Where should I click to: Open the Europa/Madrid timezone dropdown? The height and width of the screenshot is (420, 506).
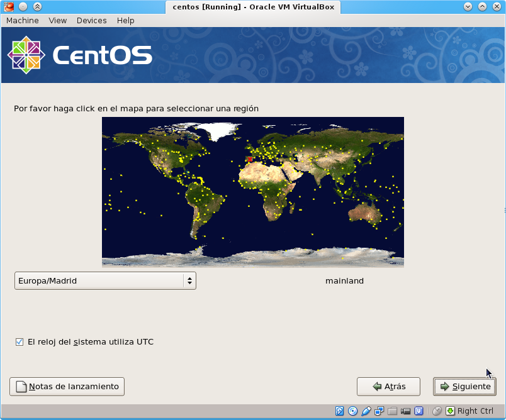105,281
